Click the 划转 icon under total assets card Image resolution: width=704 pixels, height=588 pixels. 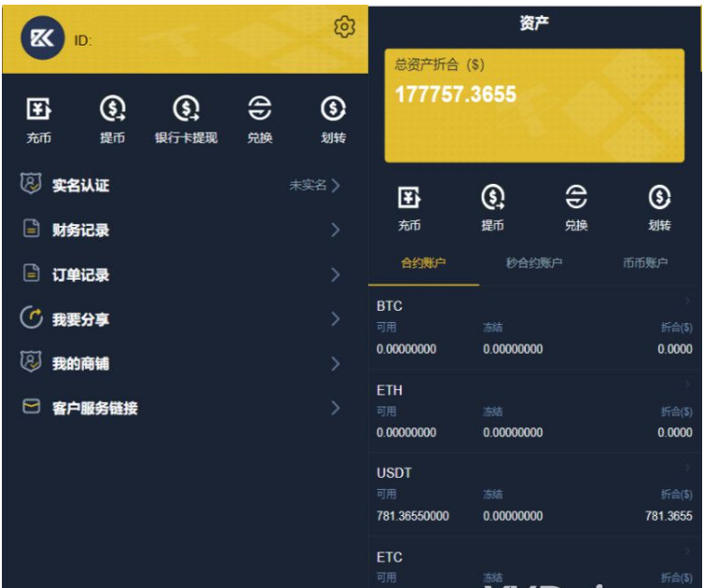(x=659, y=198)
